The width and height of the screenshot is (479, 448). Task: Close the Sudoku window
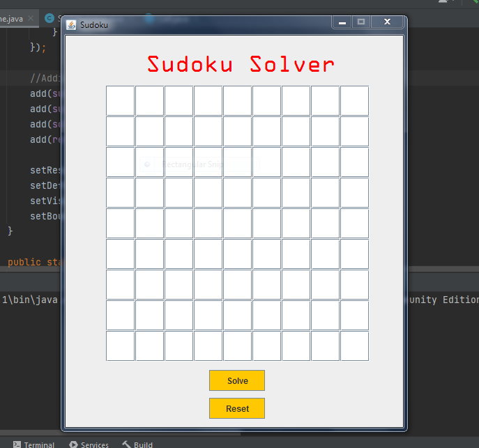tap(387, 22)
